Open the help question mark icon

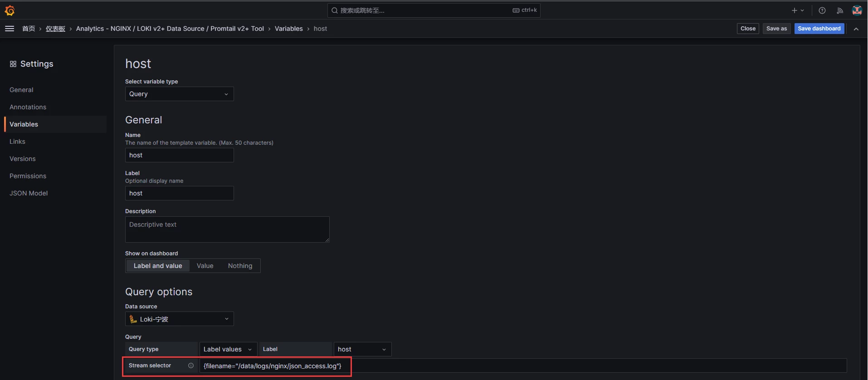822,10
